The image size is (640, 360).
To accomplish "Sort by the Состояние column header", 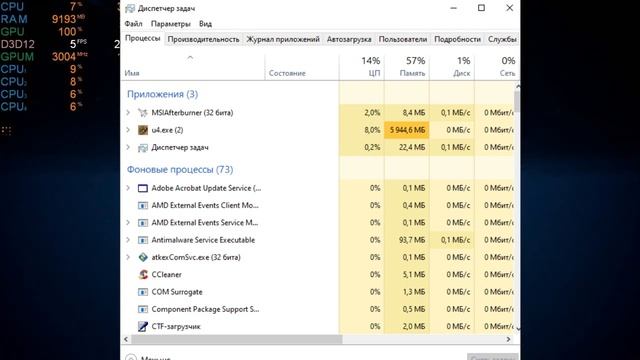I will pyautogui.click(x=302, y=67).
